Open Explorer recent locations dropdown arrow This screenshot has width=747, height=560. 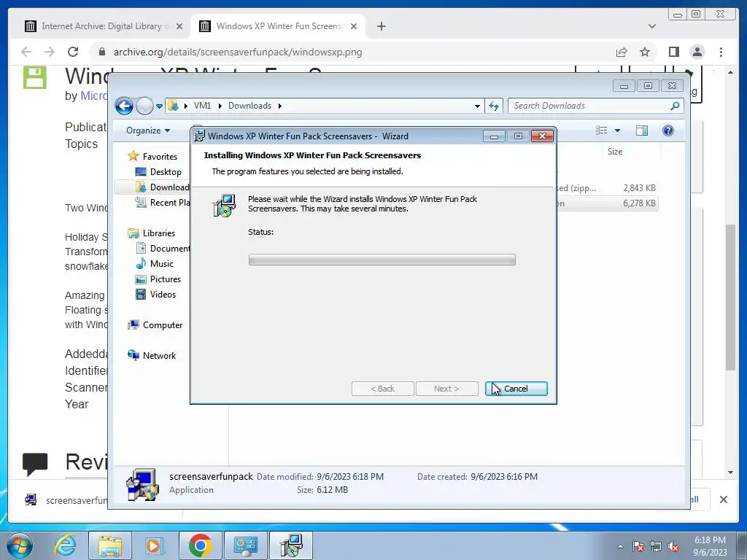[159, 106]
